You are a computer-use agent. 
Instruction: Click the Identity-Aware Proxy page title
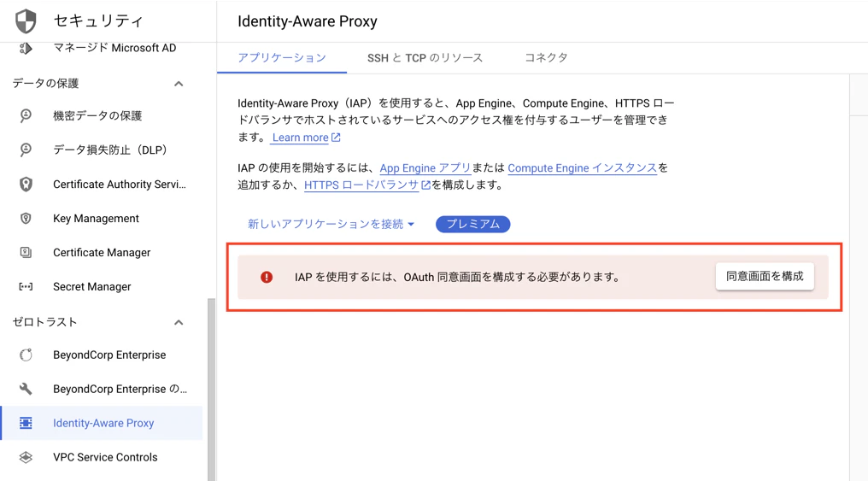308,21
